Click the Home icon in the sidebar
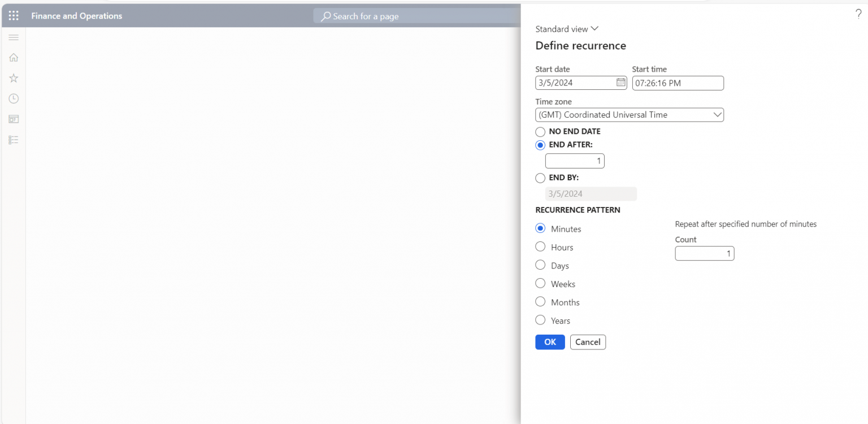This screenshot has width=868, height=424. point(14,57)
